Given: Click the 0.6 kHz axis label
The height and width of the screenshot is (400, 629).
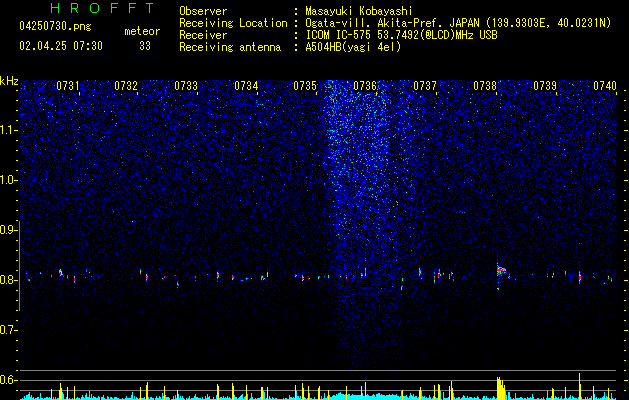Looking at the screenshot, I should (9, 380).
